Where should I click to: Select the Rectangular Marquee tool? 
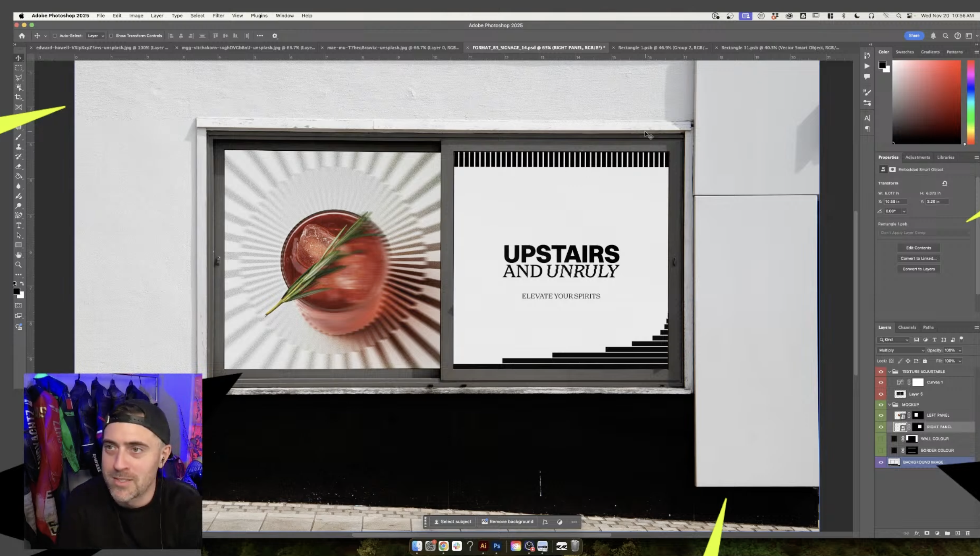[18, 68]
